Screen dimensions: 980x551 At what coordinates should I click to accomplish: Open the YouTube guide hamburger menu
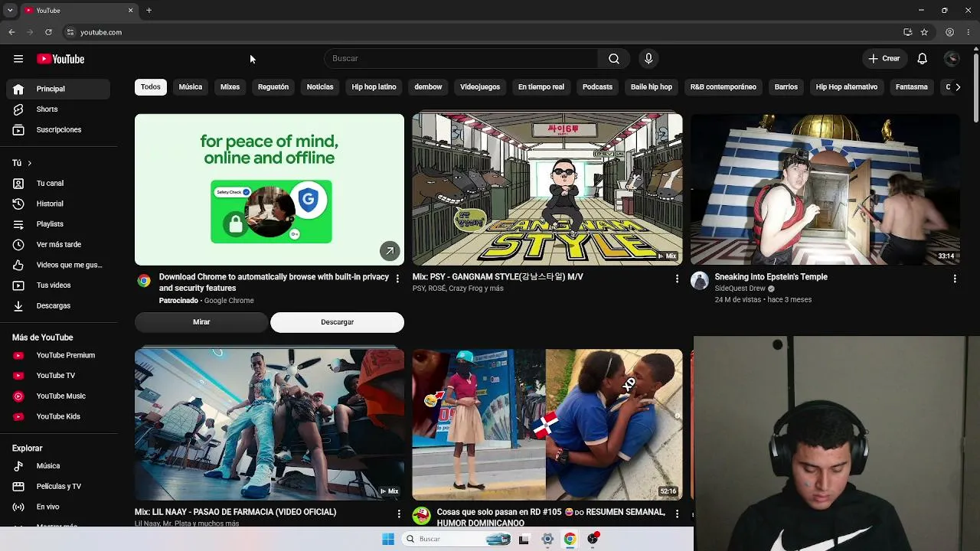click(x=18, y=59)
